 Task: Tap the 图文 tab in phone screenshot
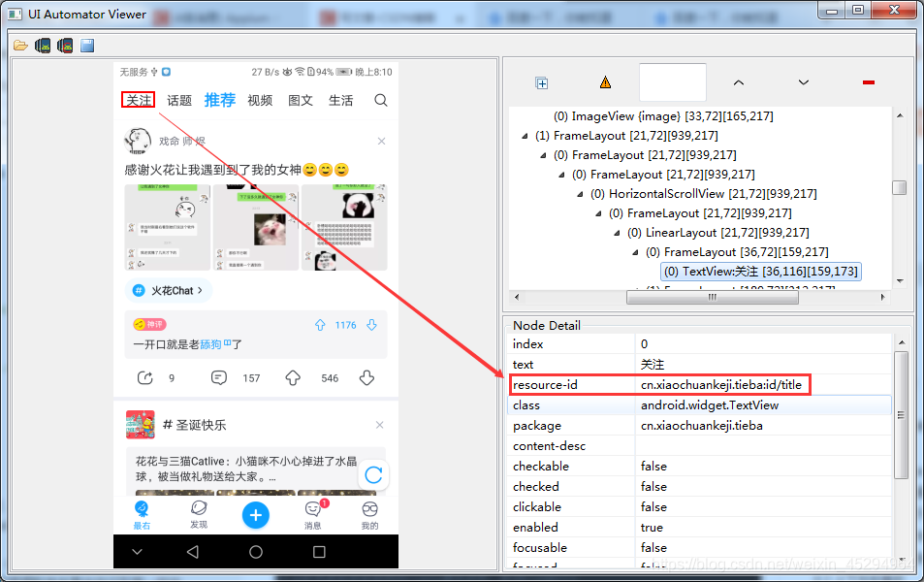300,100
